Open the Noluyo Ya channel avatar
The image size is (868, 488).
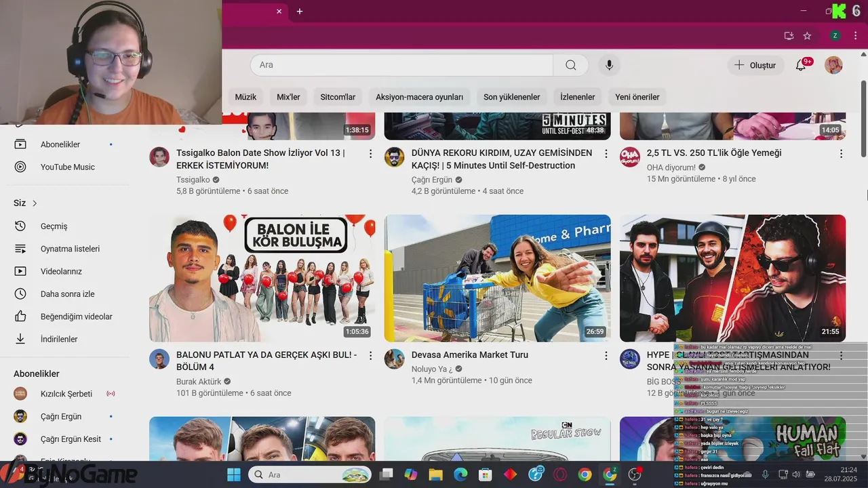(395, 359)
